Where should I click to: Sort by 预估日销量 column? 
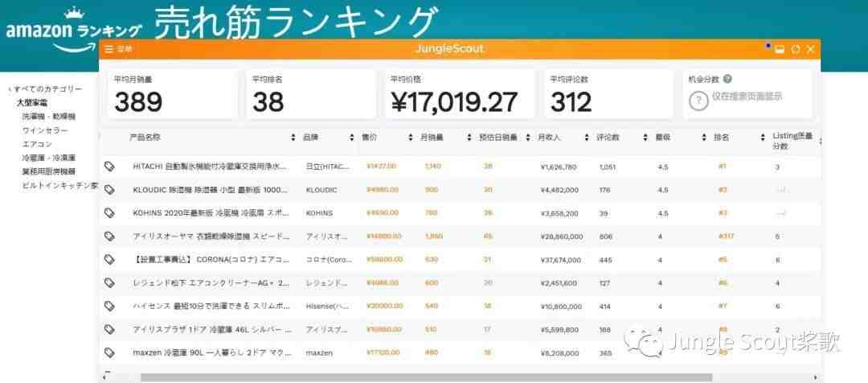(x=527, y=137)
